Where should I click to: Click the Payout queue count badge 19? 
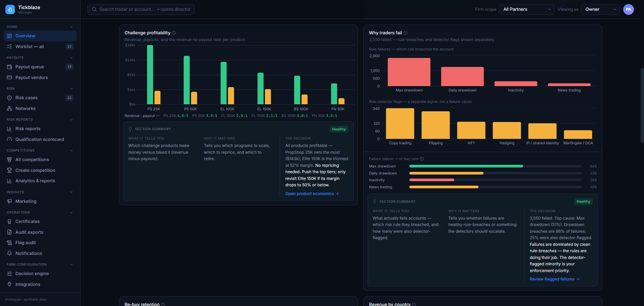[70, 67]
